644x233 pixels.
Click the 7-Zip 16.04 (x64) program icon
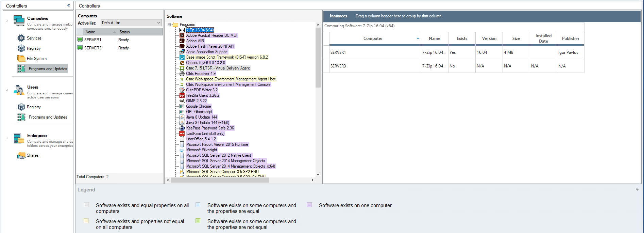pos(182,30)
